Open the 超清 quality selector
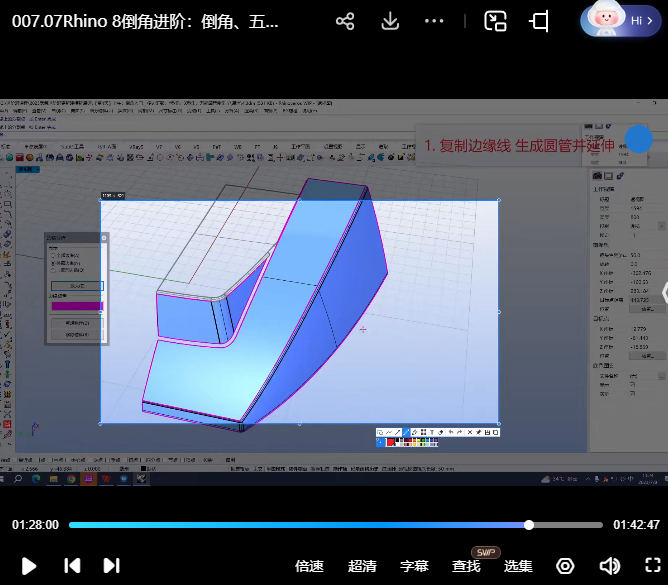Screen dimensions: 668x585 362,566
